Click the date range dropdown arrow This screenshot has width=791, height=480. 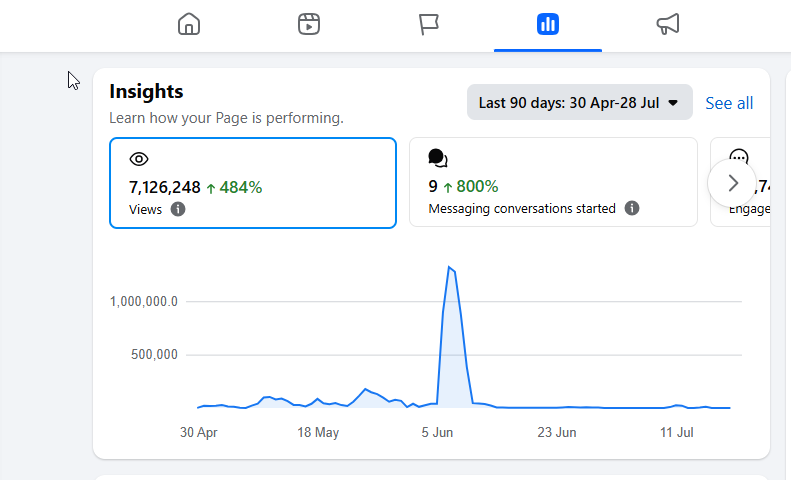673,103
